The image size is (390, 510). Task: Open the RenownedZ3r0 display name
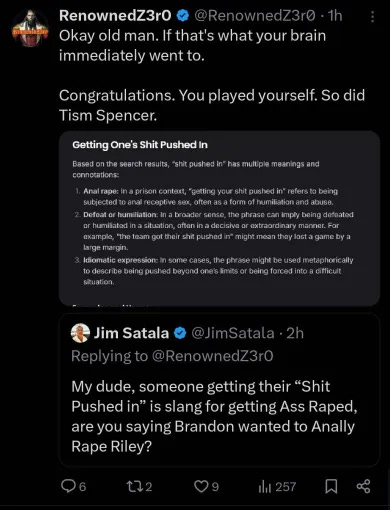click(x=115, y=16)
